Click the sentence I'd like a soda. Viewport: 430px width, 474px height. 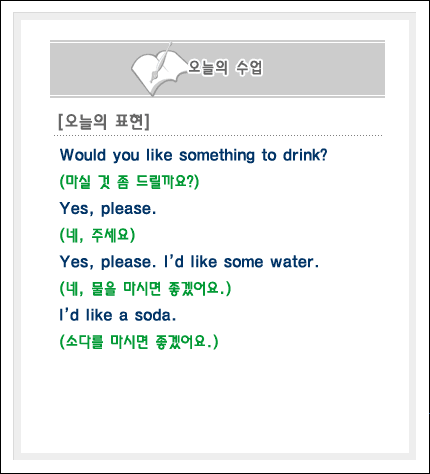(118, 315)
